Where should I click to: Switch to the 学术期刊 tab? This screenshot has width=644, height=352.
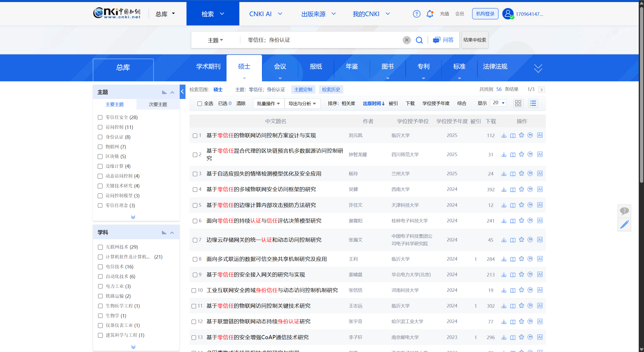[x=208, y=66]
